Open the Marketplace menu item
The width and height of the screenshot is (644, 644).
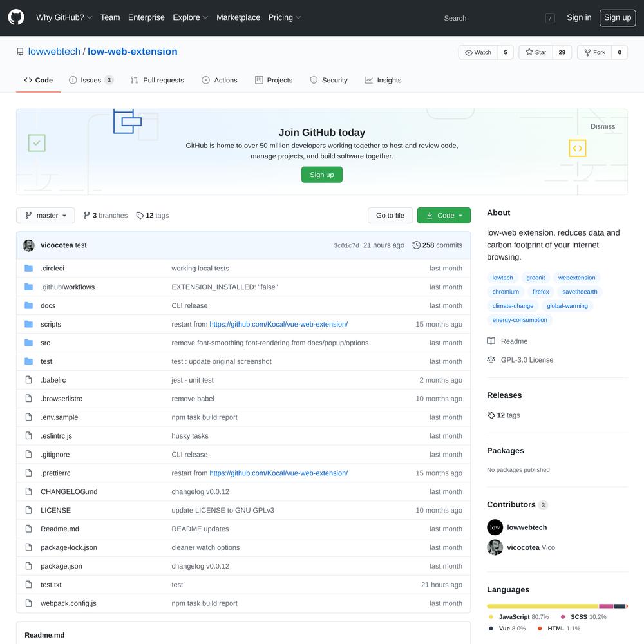[x=238, y=17]
